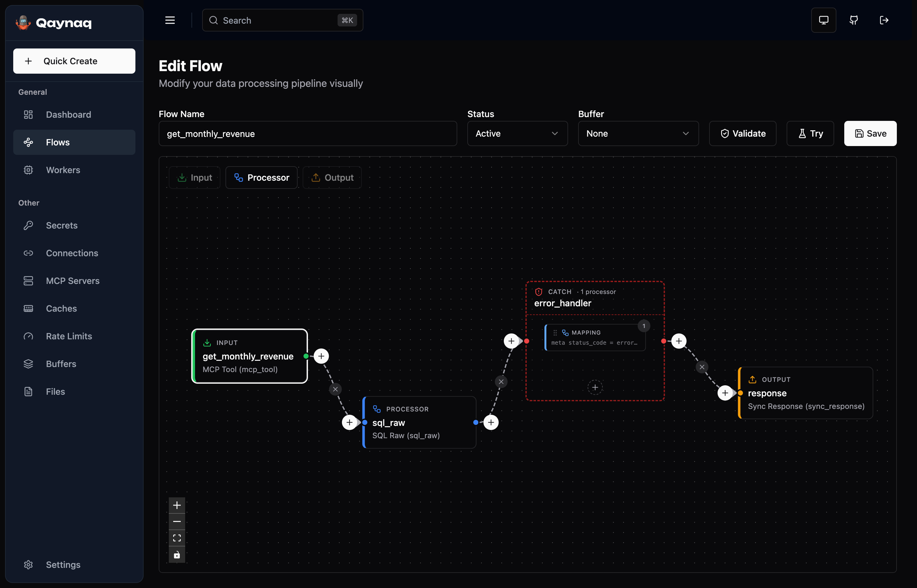Zoom out on the flow canvas
This screenshot has height=588, width=917.
coord(177,522)
